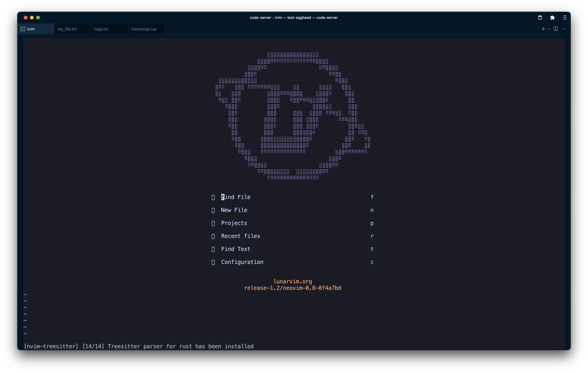The width and height of the screenshot is (588, 373).
Task: Select the Configuration dashboard icon
Action: 213,262
